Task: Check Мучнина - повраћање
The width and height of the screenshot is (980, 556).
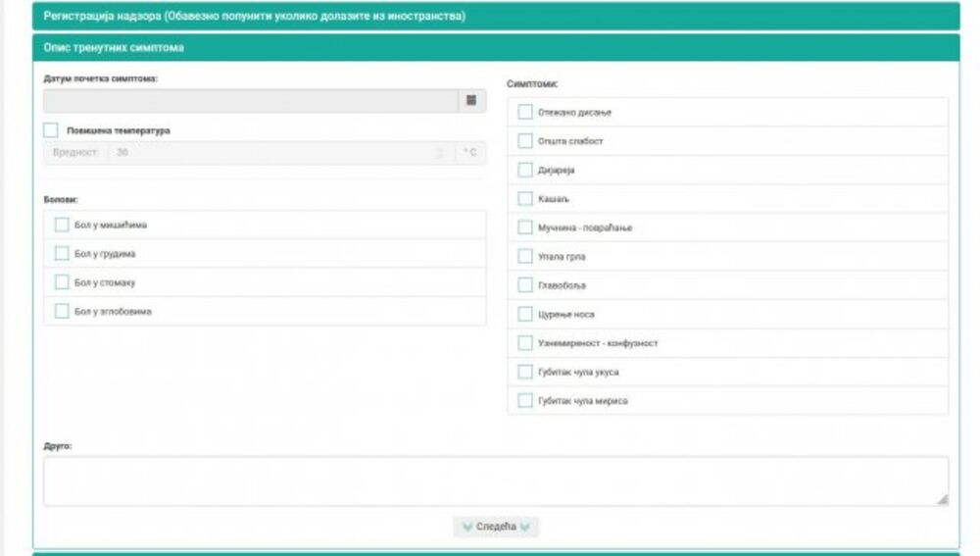Action: 525,227
